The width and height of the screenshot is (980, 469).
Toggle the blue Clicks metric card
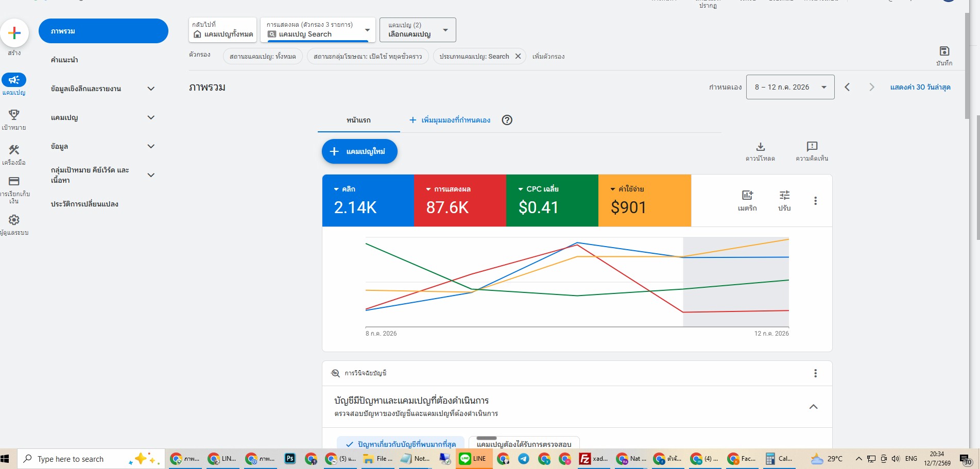[368, 200]
